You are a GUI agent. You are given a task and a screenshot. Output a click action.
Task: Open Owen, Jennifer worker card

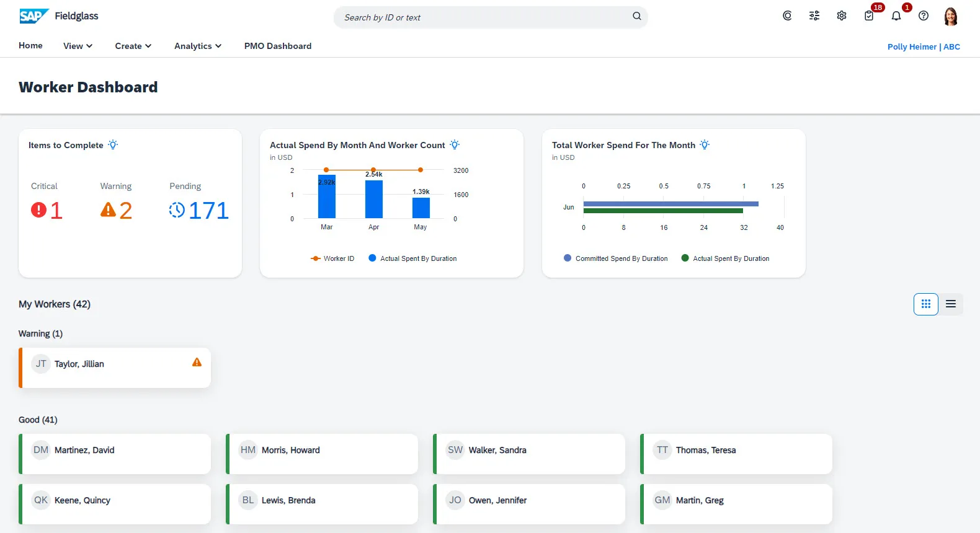[x=529, y=504]
